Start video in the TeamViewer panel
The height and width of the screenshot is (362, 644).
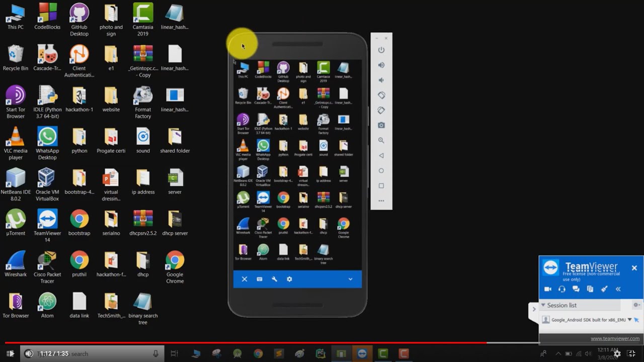click(x=548, y=289)
